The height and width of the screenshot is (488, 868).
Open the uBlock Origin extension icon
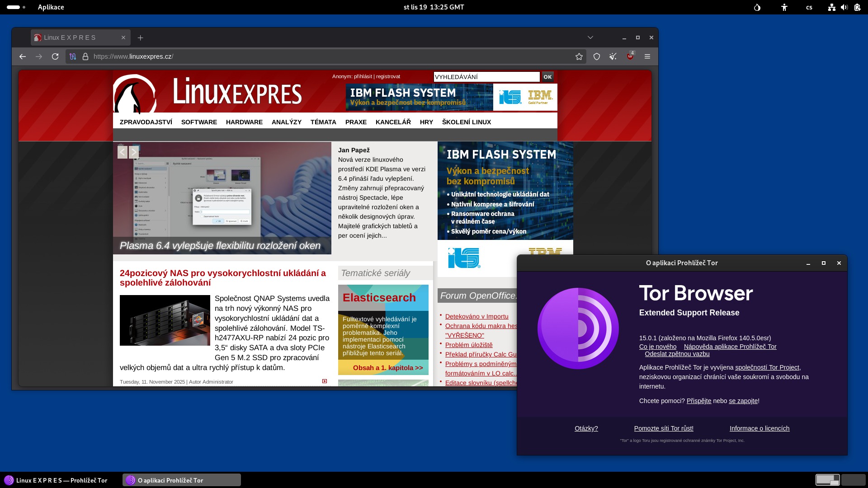[x=630, y=56]
